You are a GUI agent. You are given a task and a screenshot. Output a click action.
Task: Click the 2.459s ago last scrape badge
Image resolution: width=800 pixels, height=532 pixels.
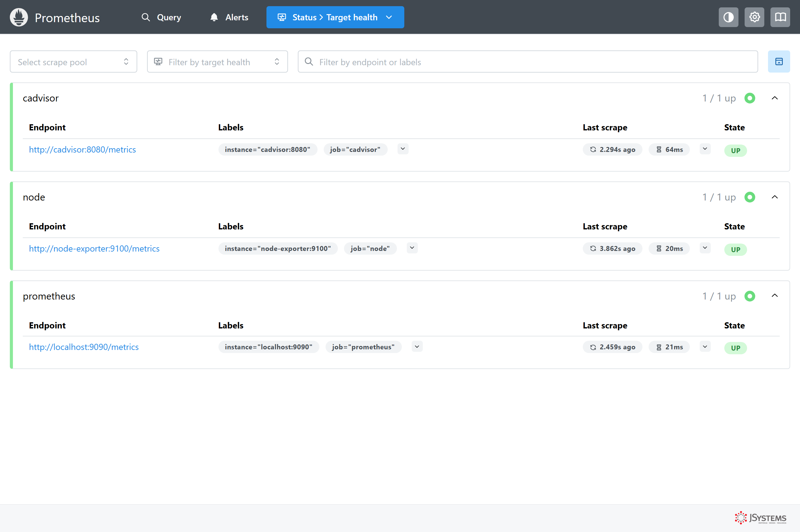click(x=612, y=347)
